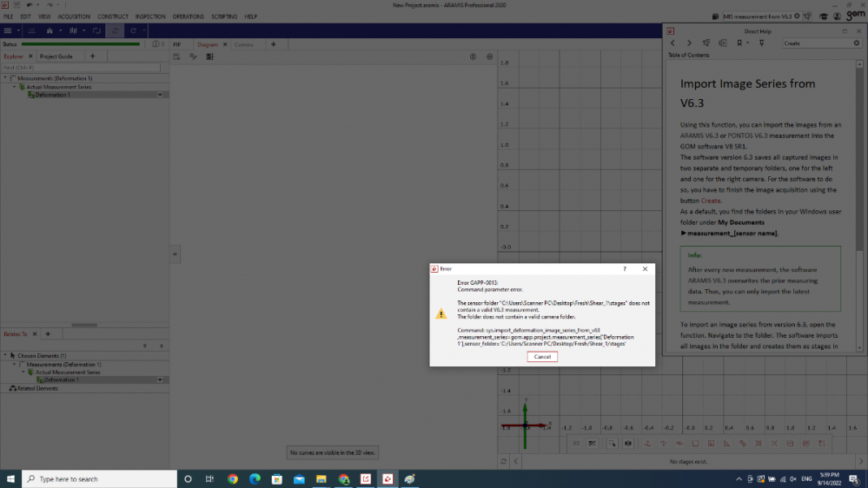This screenshot has width=868, height=488.
Task: Click the Find (Ctrl+F) search field
Action: (81, 68)
